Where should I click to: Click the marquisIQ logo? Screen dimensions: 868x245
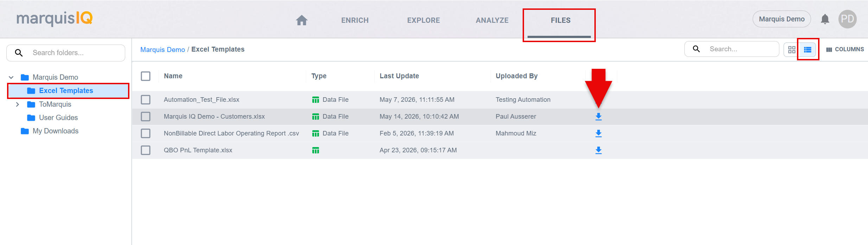coord(55,18)
